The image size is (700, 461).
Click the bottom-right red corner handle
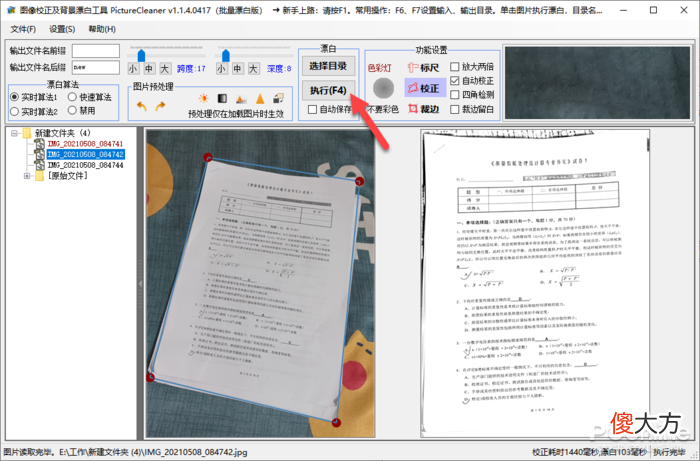point(336,422)
